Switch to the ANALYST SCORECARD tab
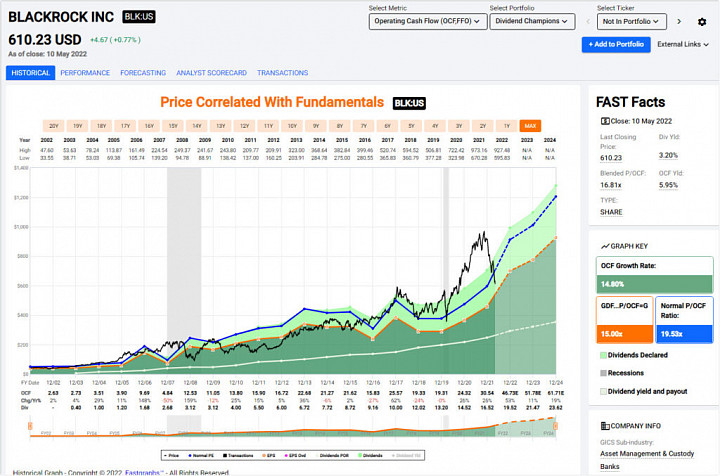 pos(211,73)
